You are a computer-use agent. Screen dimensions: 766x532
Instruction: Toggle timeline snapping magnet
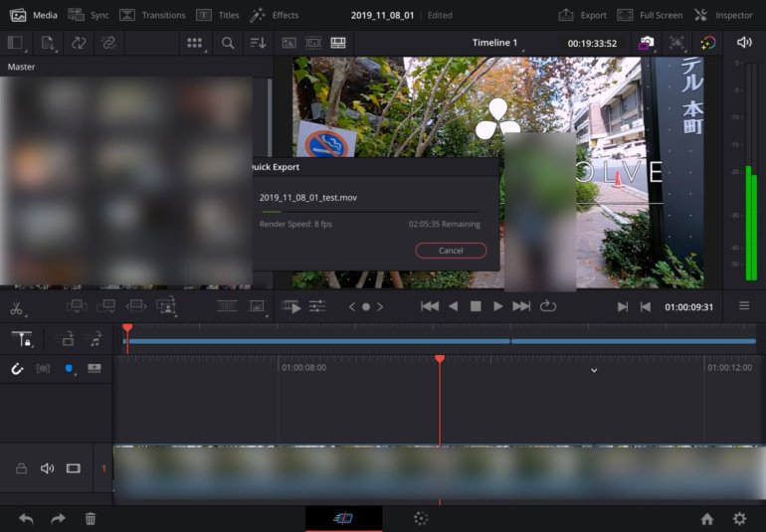(x=17, y=368)
